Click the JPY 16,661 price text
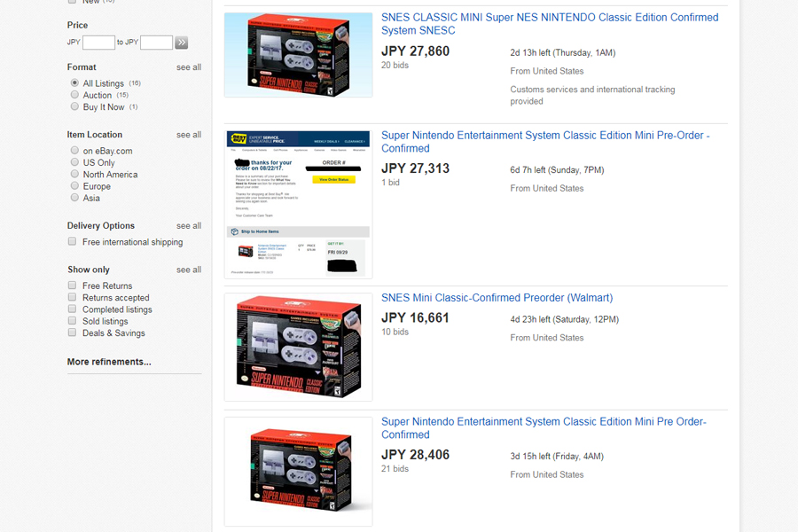 coord(415,318)
